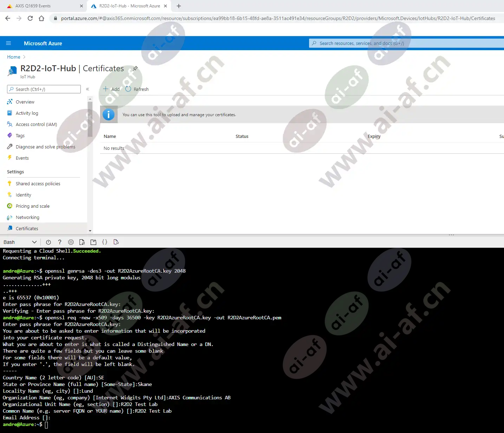504x433 pixels.
Task: Sort by Status column header
Action: [x=242, y=136]
